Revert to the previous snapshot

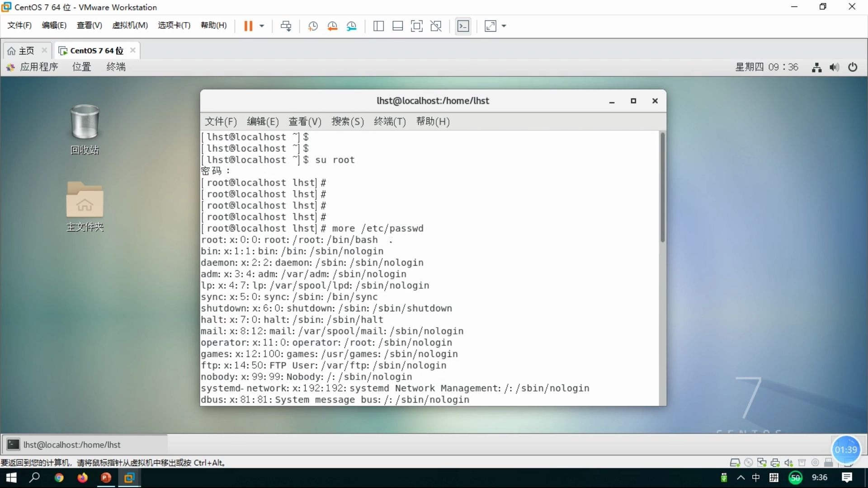[x=332, y=26]
